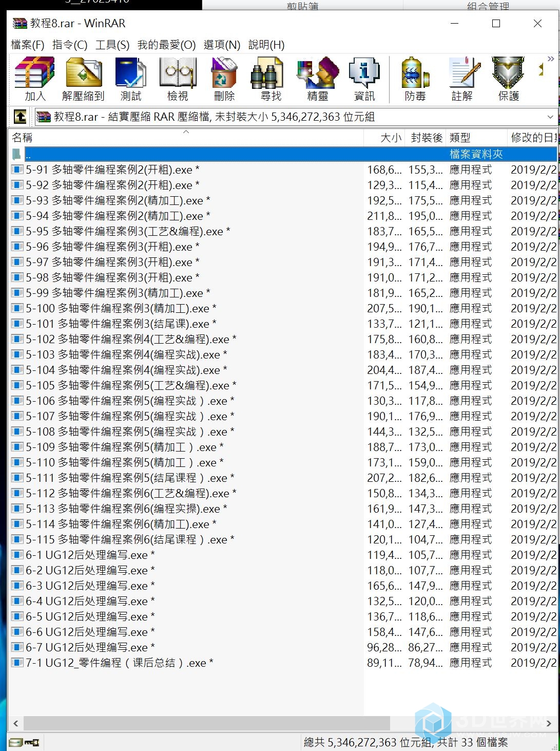Select the parent folder '..' row
The height and width of the screenshot is (751, 560).
[283, 154]
